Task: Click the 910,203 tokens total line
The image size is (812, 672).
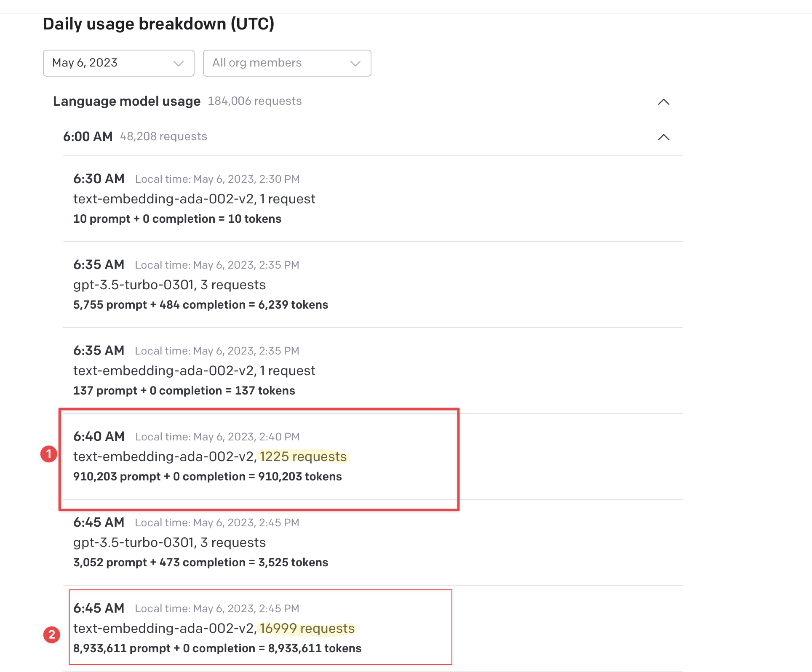Action: (x=207, y=476)
